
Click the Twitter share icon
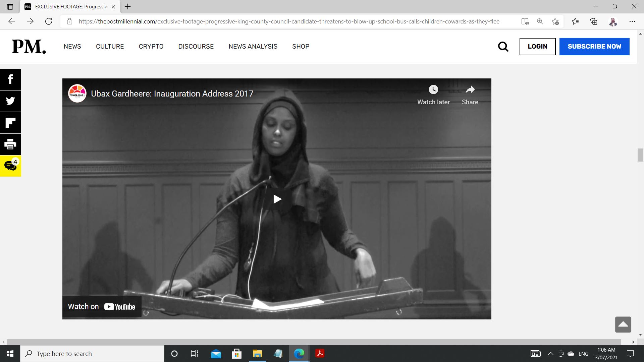click(10, 101)
